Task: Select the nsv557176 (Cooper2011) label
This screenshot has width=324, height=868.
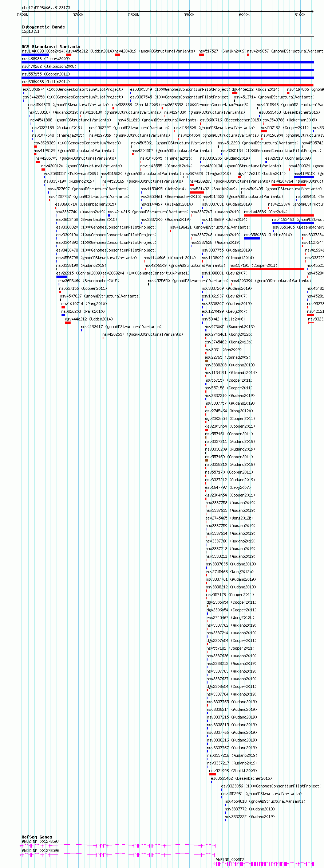Action: (230, 595)
